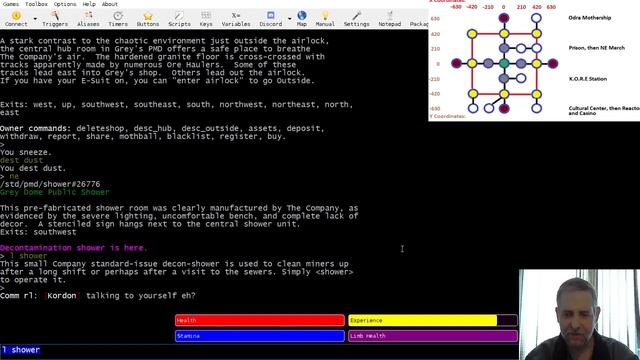This screenshot has height=360, width=640.
Task: Click the Connect toolbar icon
Action: (x=16, y=19)
